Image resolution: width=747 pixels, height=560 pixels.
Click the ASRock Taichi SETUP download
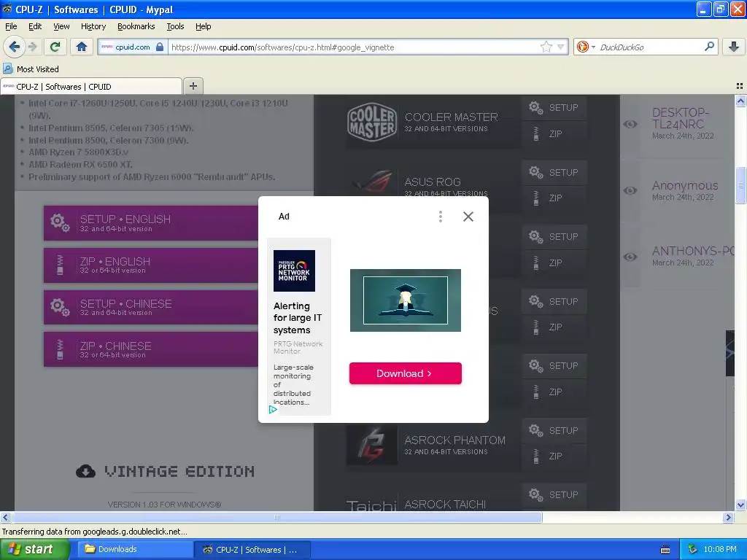point(554,495)
